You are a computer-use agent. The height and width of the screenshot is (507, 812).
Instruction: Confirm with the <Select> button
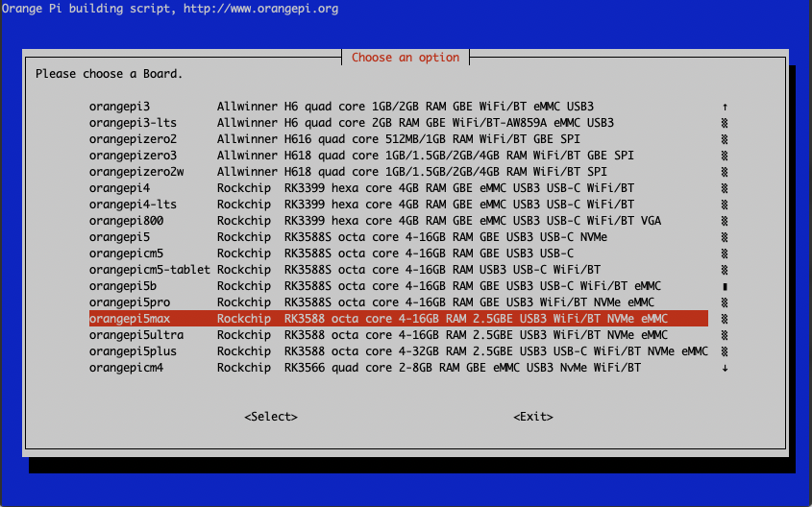pos(271,417)
